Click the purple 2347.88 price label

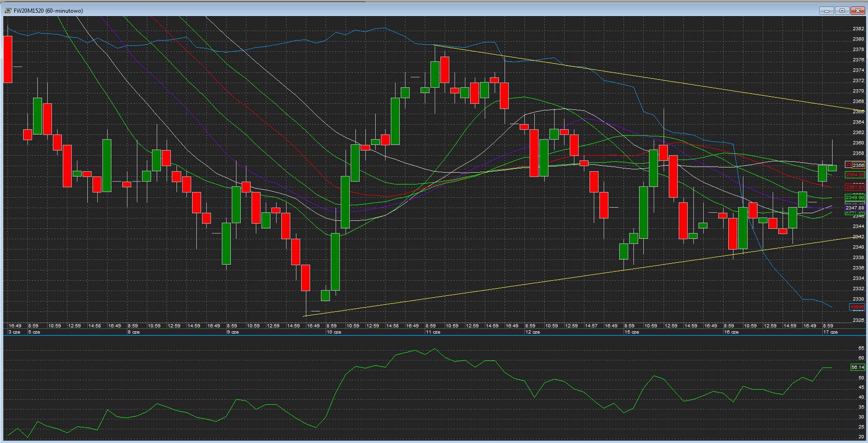(855, 208)
